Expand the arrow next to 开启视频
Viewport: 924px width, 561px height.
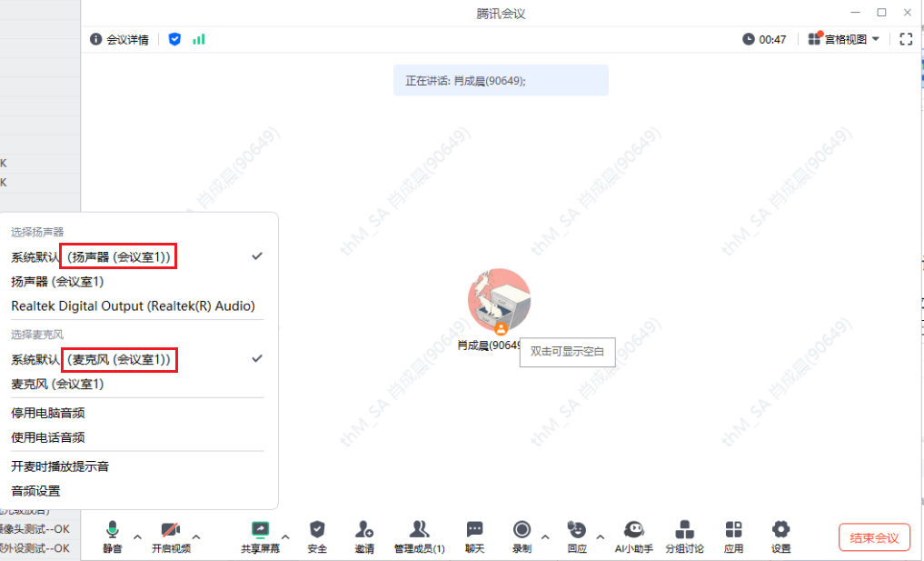pos(196,536)
